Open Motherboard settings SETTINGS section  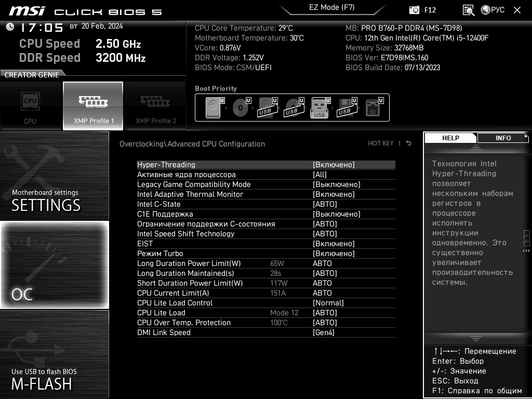coord(54,176)
